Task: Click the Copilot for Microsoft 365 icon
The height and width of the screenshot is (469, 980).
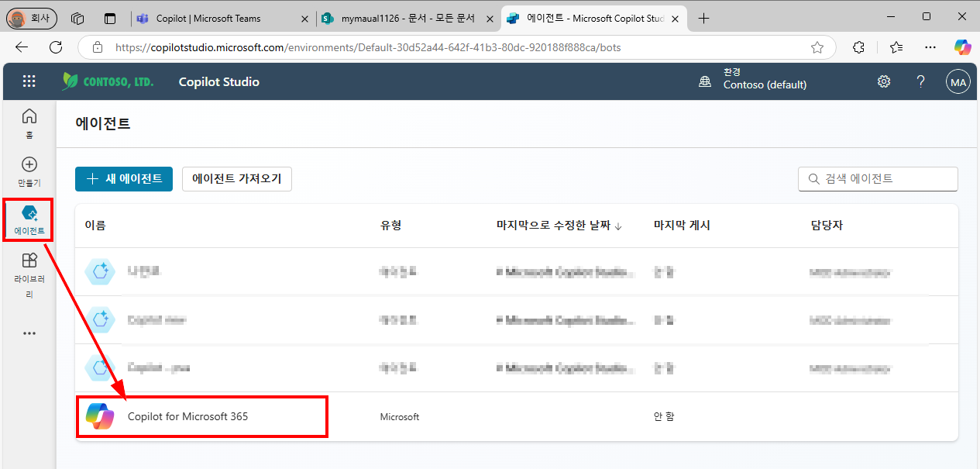Action: [100, 416]
